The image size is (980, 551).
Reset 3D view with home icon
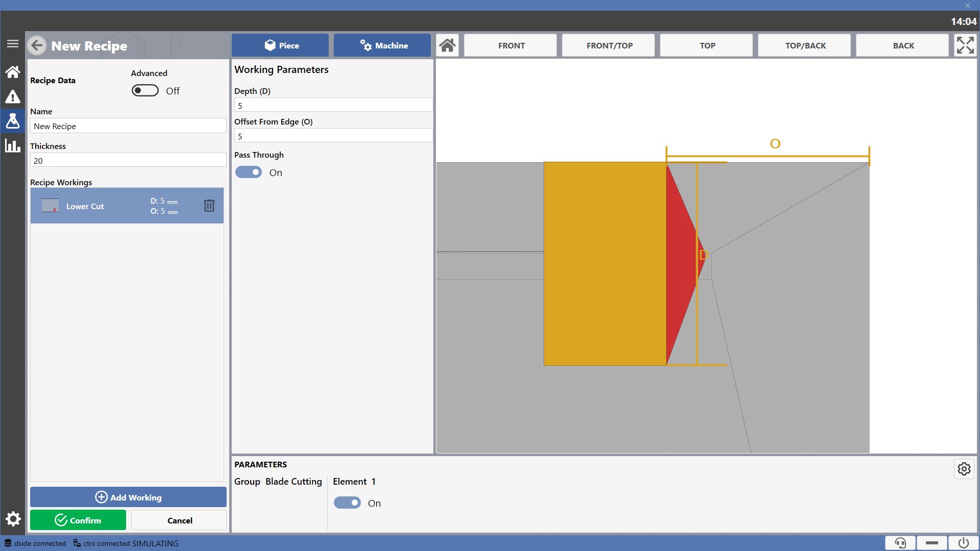pyautogui.click(x=448, y=45)
